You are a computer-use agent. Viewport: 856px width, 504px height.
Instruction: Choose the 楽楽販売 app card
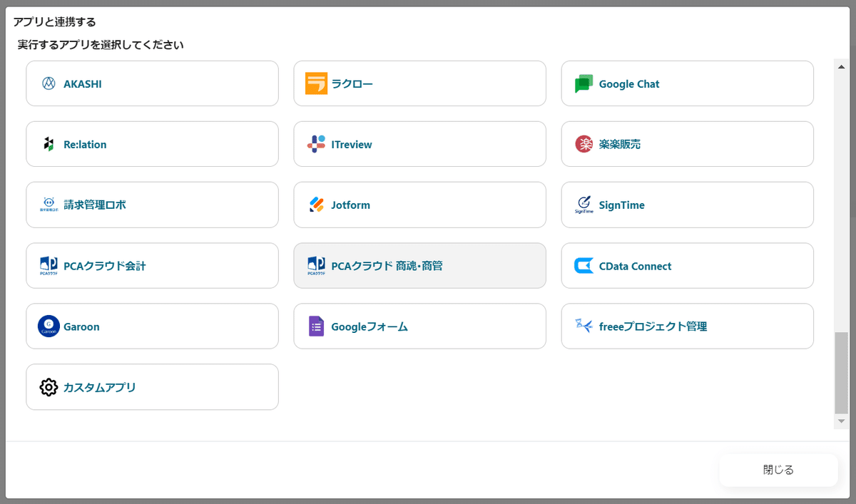click(687, 144)
